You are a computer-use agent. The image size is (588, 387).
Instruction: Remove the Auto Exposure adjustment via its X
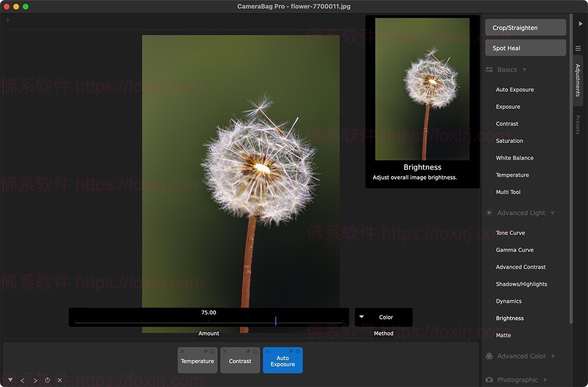pyautogui.click(x=268, y=351)
